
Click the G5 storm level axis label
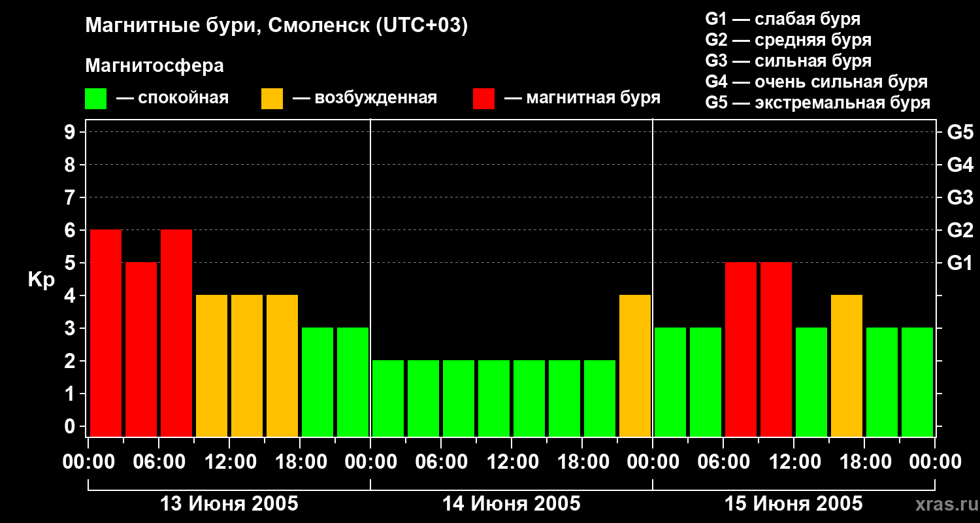tap(960, 132)
